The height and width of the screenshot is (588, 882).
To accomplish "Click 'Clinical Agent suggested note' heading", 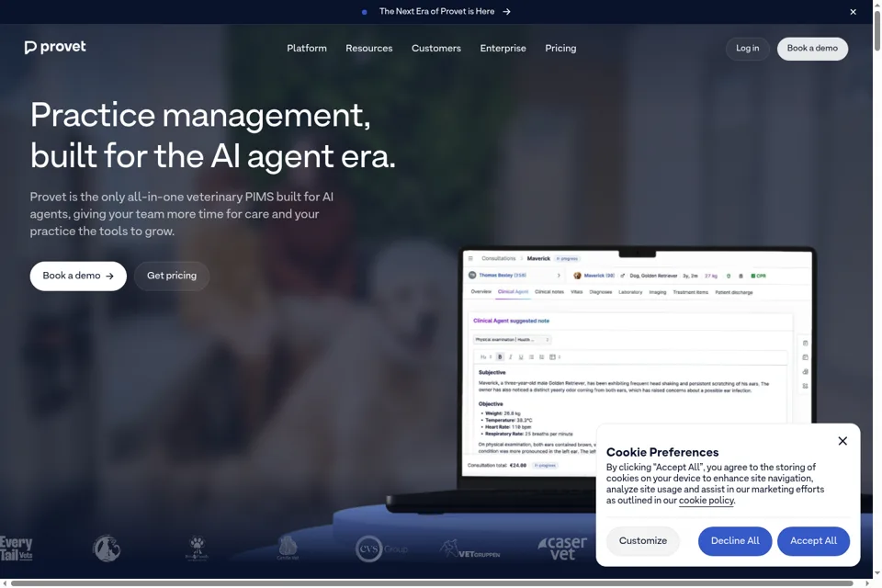I will 512,321.
